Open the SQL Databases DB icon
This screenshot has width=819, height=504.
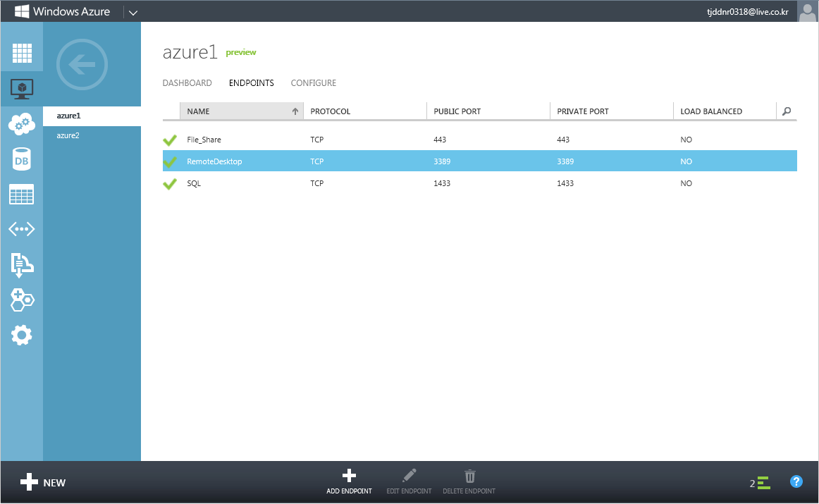22,159
